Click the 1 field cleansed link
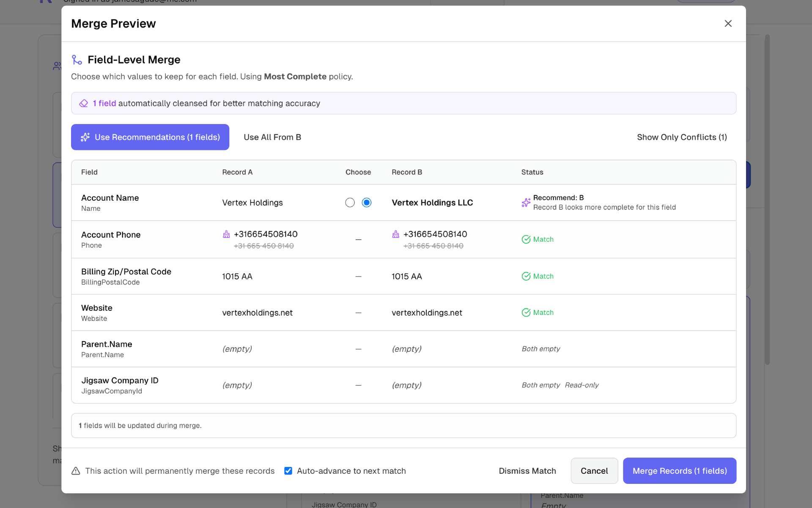The width and height of the screenshot is (812, 508). coord(104,103)
